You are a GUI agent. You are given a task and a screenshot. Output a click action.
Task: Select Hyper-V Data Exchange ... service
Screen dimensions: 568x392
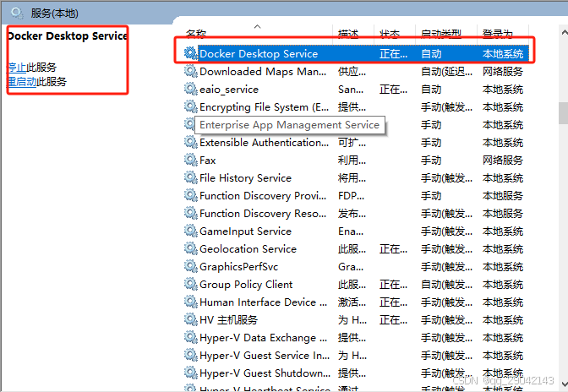coord(264,337)
